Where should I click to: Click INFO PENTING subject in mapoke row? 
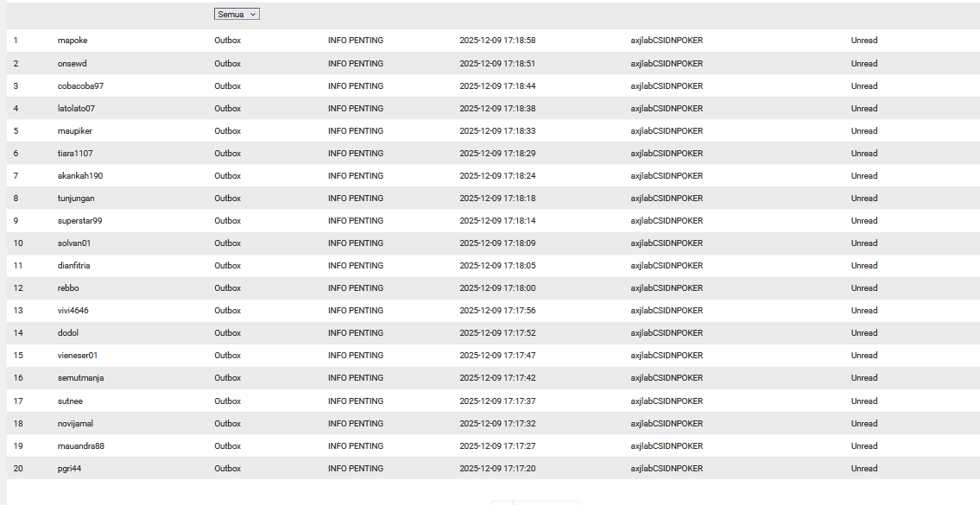(356, 41)
